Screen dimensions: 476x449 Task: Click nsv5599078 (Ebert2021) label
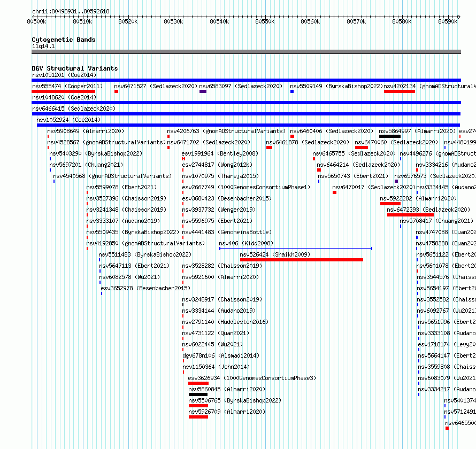[121, 187]
